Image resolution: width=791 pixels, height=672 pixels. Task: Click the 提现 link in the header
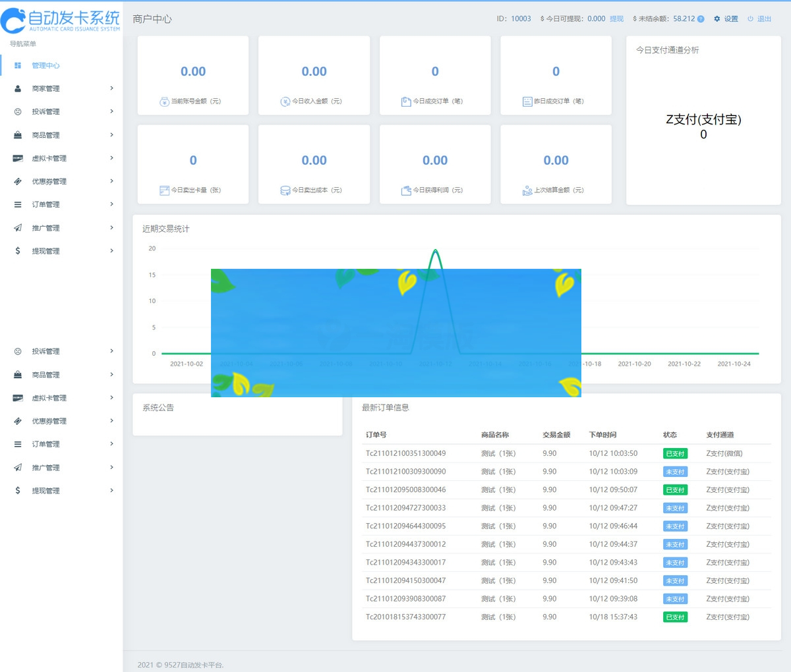(x=616, y=19)
